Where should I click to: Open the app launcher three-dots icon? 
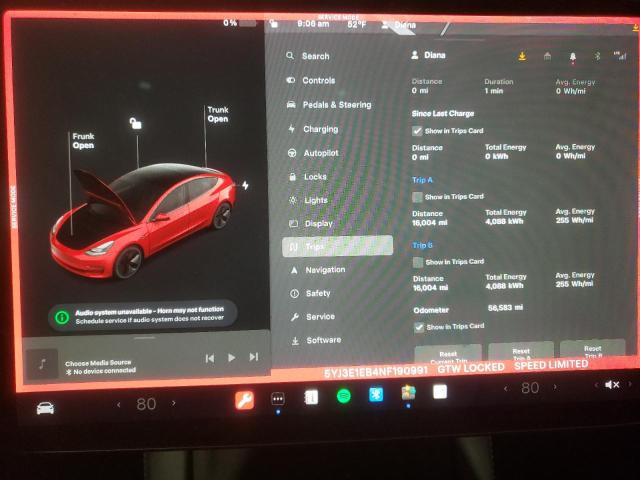coord(278,398)
